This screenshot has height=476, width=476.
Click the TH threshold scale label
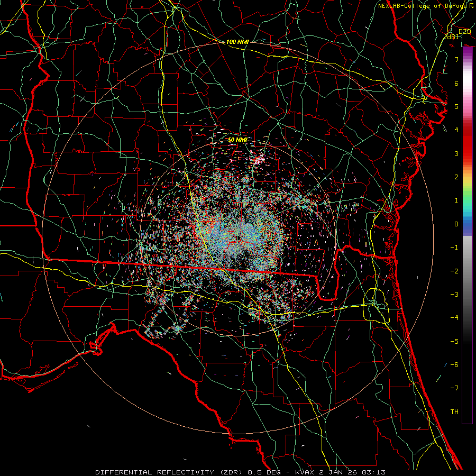tap(454, 412)
